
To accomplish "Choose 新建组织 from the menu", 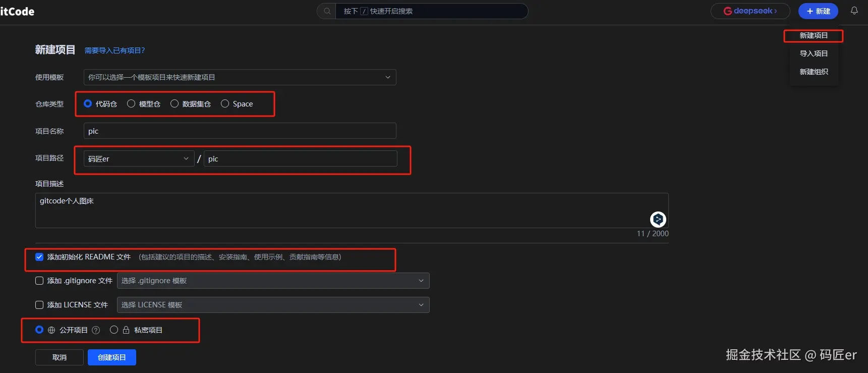I will [x=814, y=72].
